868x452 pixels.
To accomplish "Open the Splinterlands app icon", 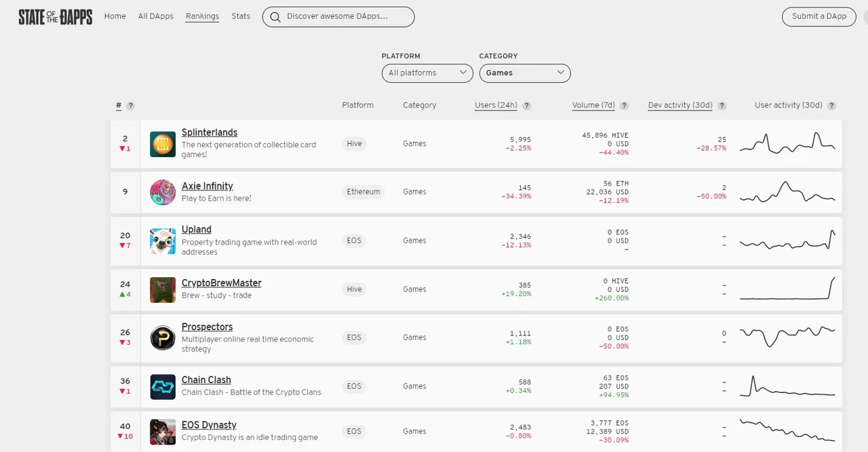I will tap(163, 144).
